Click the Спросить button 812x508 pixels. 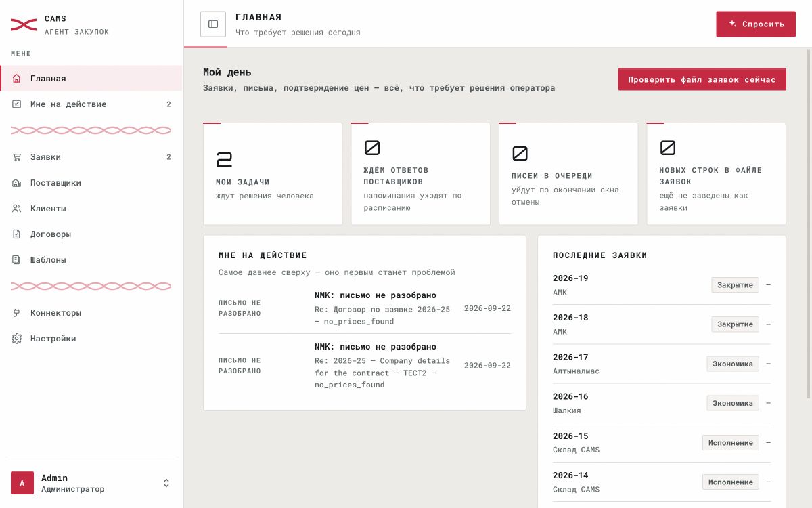pyautogui.click(x=756, y=24)
